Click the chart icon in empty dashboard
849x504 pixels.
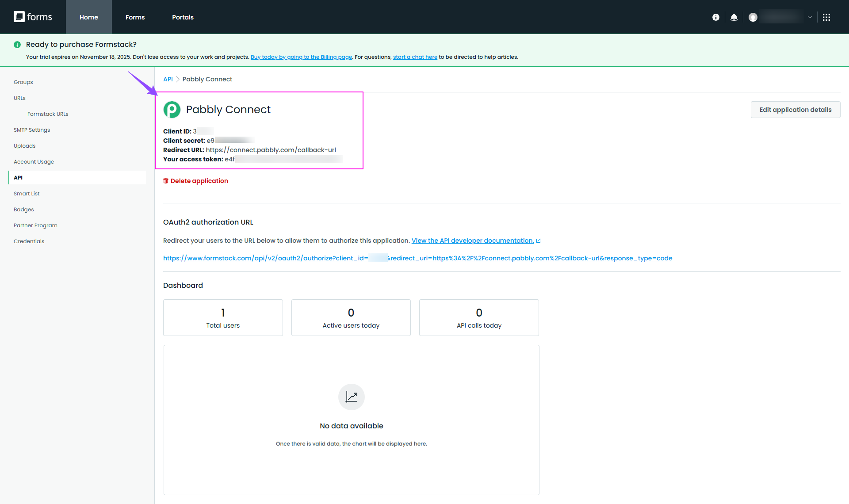(351, 397)
